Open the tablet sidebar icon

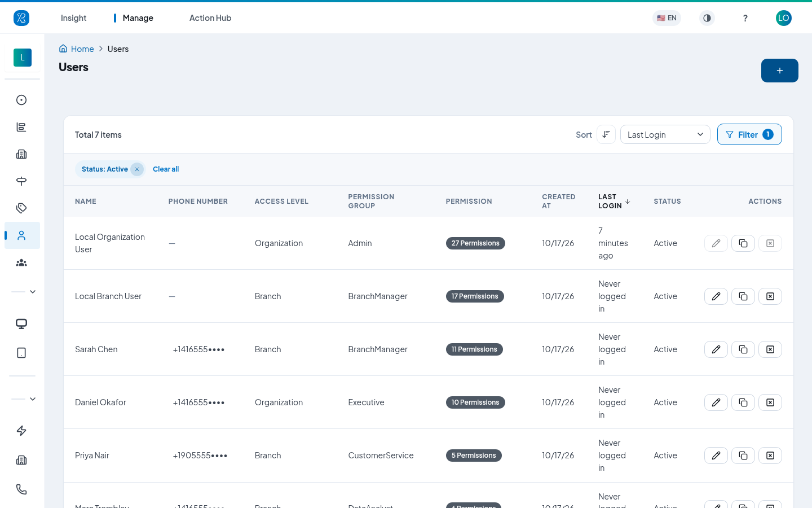[x=21, y=353]
